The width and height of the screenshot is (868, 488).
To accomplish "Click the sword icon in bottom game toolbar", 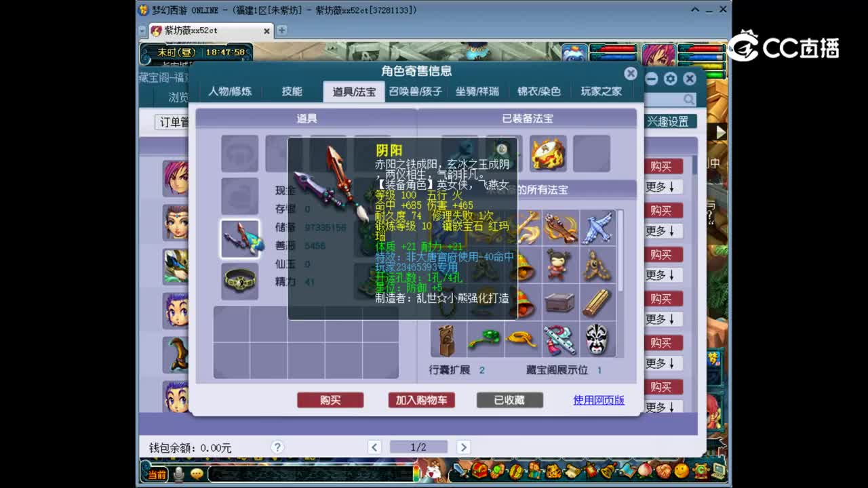I will 461,470.
